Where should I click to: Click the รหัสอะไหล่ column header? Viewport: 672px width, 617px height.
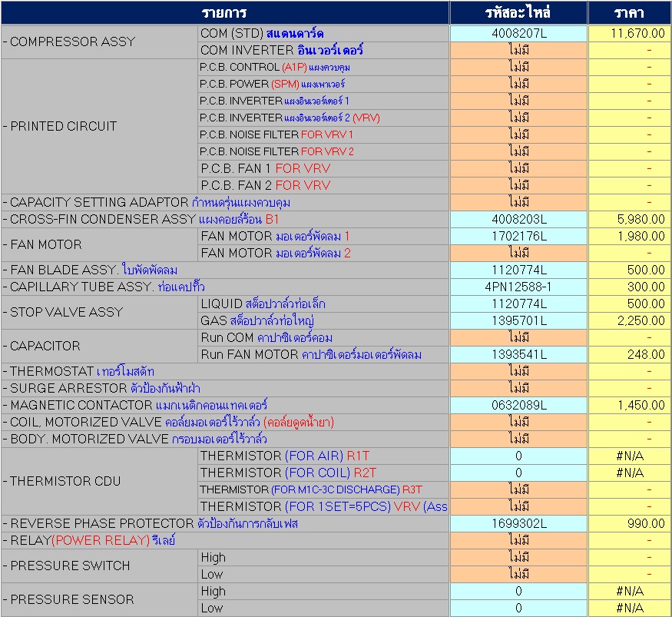click(x=518, y=12)
